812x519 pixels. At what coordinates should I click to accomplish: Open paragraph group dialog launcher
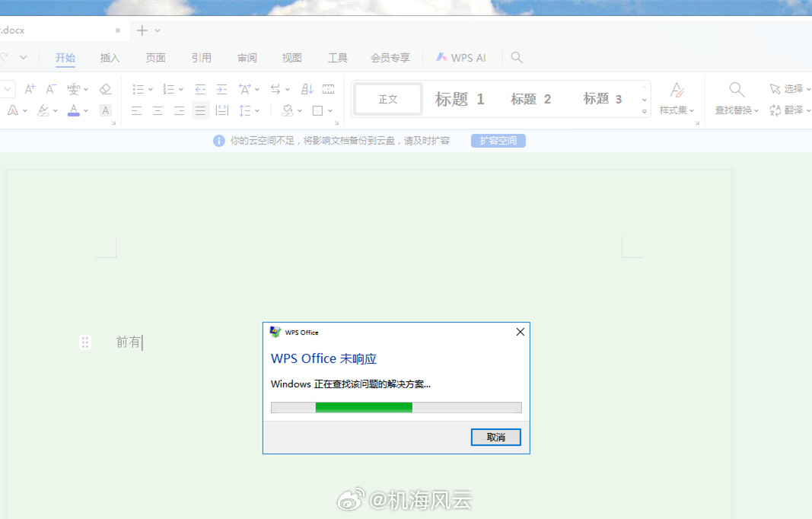click(x=336, y=123)
